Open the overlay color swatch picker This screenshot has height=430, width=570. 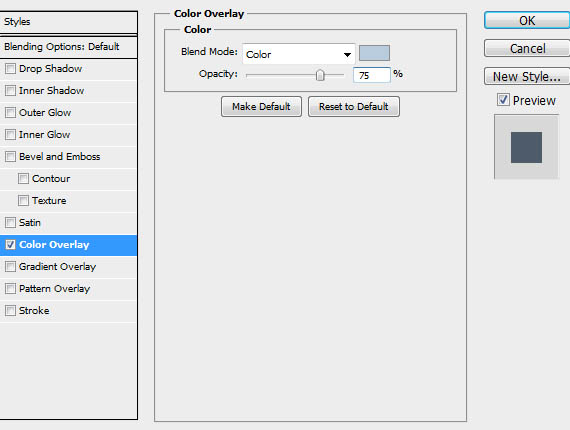tap(374, 53)
